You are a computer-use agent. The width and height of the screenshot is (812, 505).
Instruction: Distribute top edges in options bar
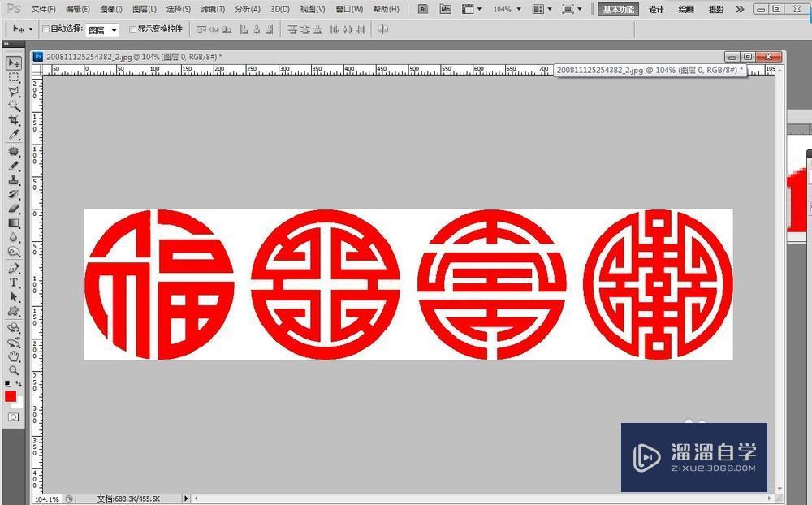(x=292, y=29)
